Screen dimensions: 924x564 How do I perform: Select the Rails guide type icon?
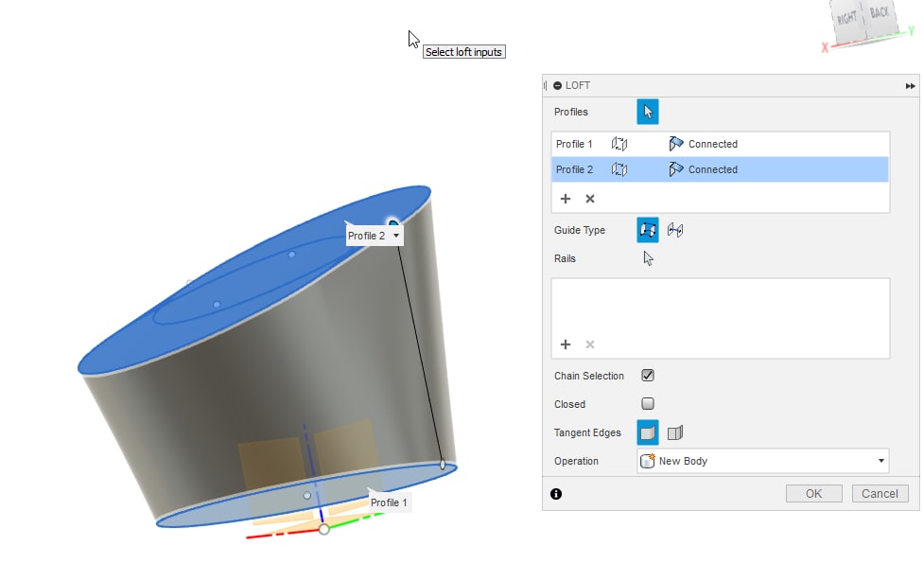(647, 230)
